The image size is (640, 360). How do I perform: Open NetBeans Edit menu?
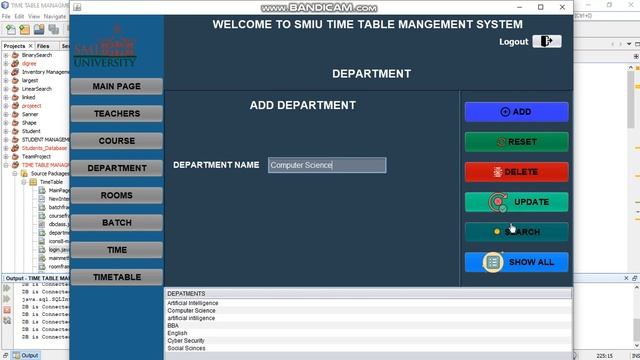[x=19, y=16]
